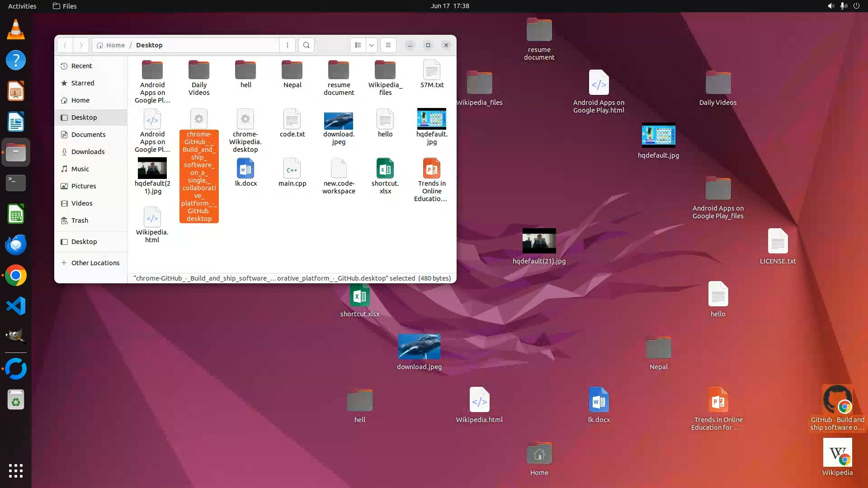This screenshot has height=488, width=868.
Task: Expand the view options dropdown arrow
Action: coord(372,45)
